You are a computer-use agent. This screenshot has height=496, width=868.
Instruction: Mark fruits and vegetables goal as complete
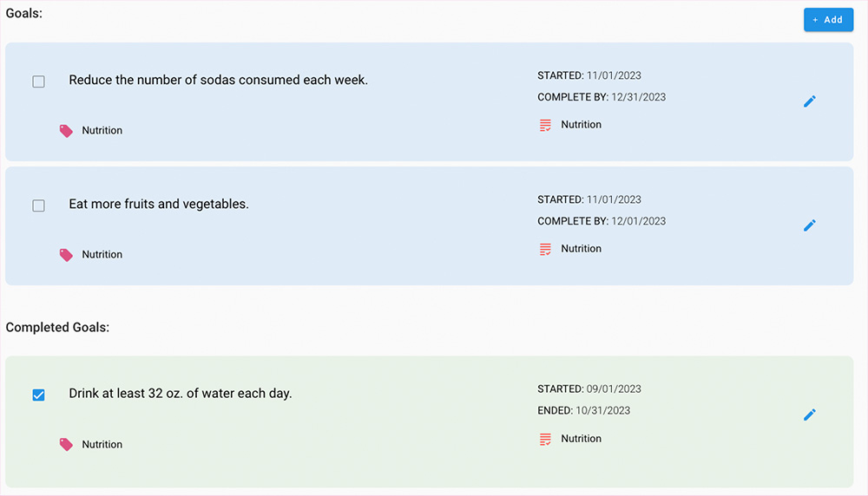[x=39, y=206]
